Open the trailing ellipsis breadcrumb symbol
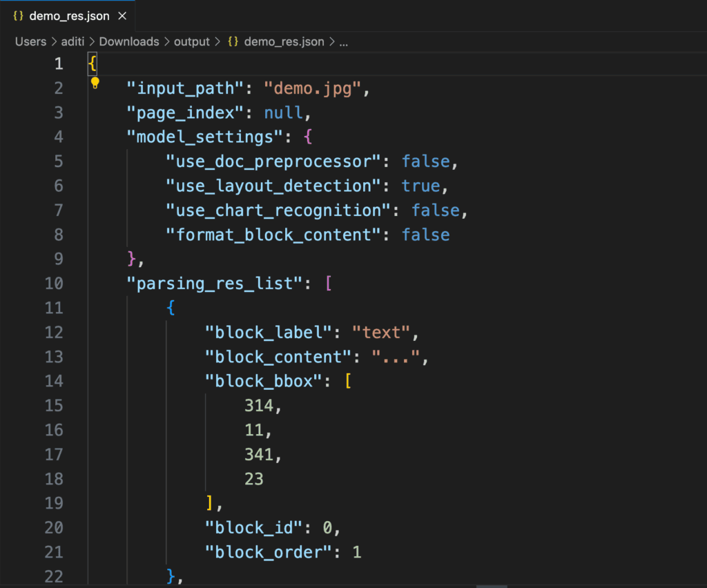 343,41
